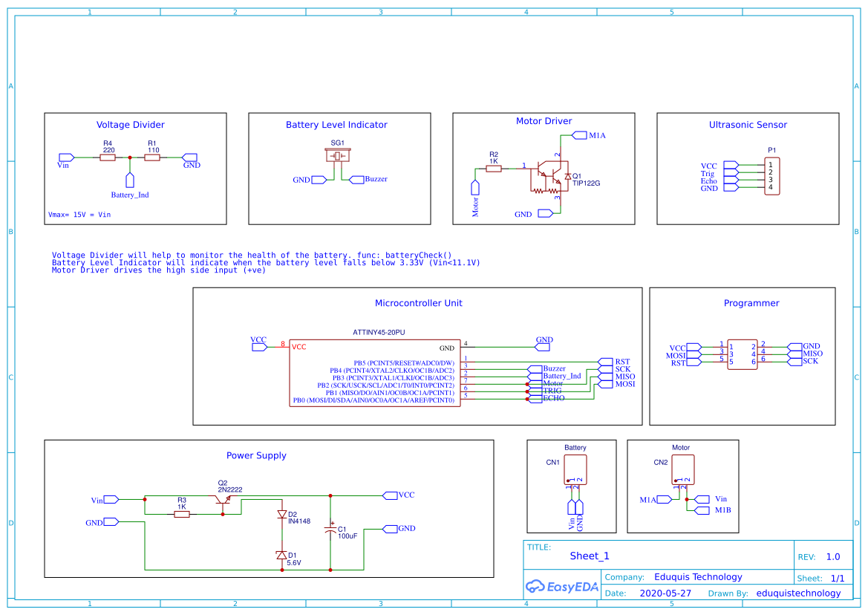Image resolution: width=868 pixels, height=615 pixels.
Task: Select the Battery_Ind net flag
Action: click(x=131, y=180)
